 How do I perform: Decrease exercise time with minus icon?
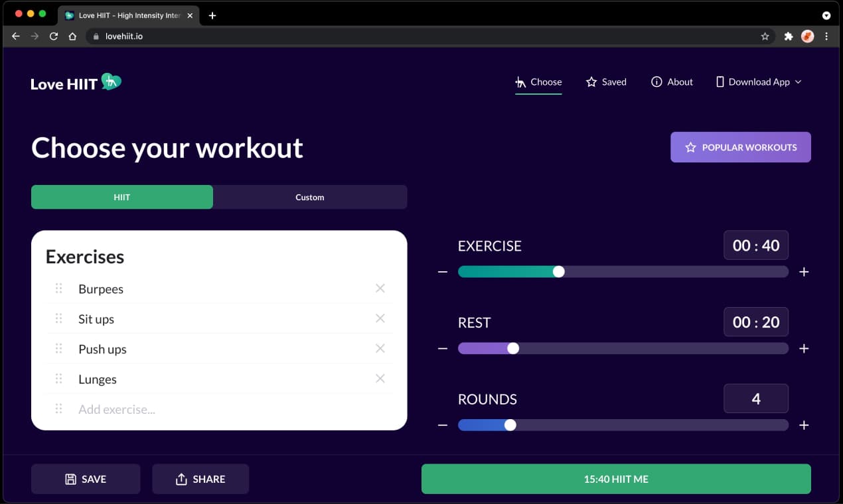(x=443, y=272)
